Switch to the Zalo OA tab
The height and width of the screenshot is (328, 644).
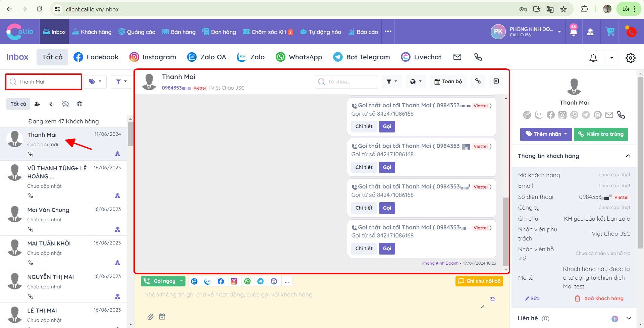pyautogui.click(x=207, y=57)
